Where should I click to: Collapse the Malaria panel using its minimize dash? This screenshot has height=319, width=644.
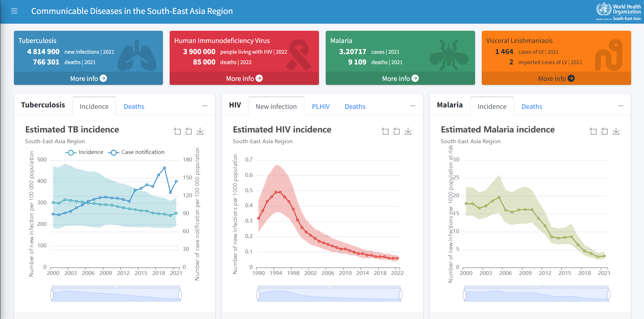[620, 106]
